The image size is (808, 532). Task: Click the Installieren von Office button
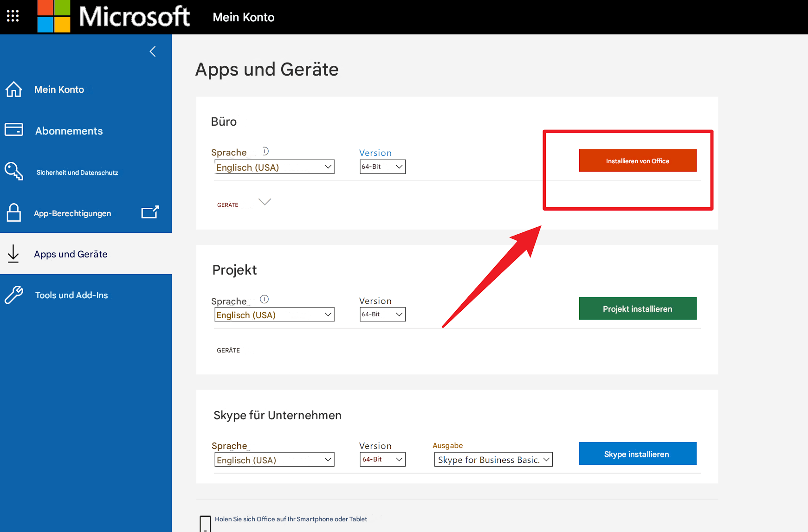[x=638, y=160]
